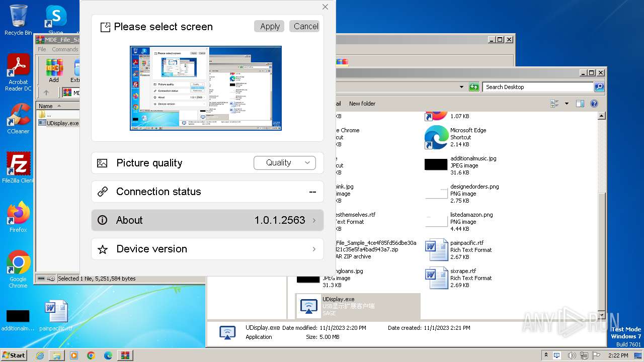Go up one level in WinRAR
644x362 pixels.
46,93
